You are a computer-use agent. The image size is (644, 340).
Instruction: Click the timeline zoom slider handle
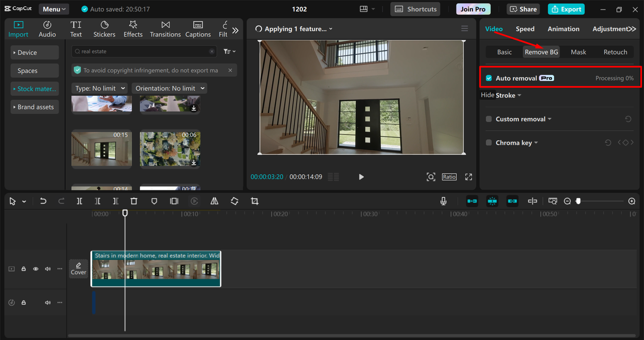(x=578, y=201)
